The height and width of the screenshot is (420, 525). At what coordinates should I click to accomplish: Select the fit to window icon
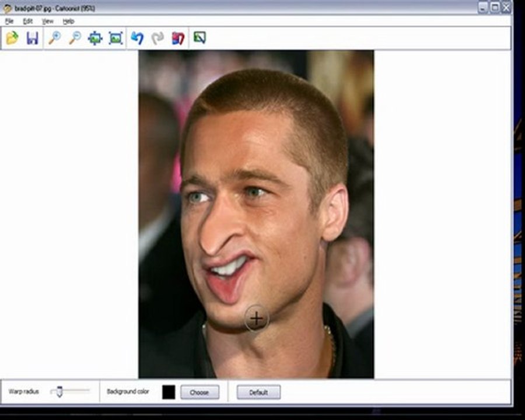(116, 38)
